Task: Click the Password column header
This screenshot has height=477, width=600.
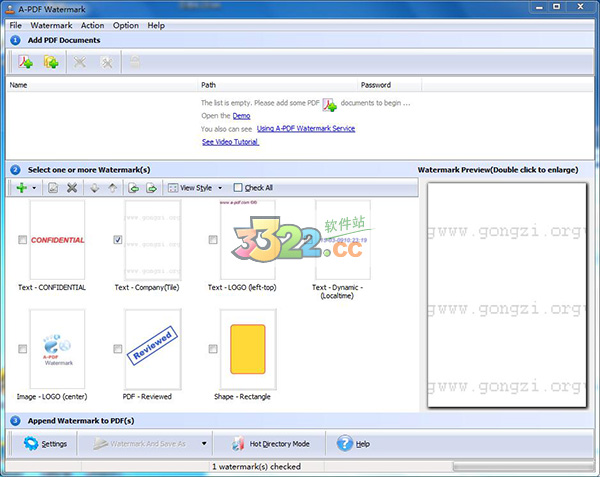Action: (390, 85)
